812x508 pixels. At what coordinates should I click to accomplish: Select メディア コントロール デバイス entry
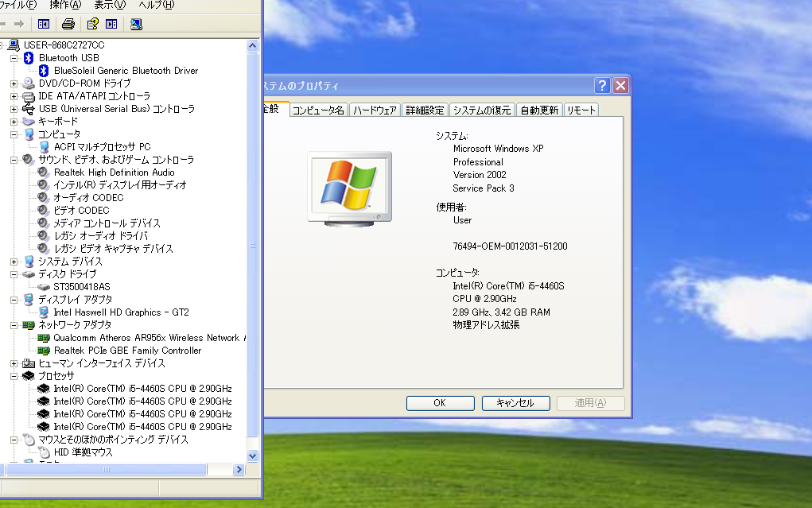107,223
